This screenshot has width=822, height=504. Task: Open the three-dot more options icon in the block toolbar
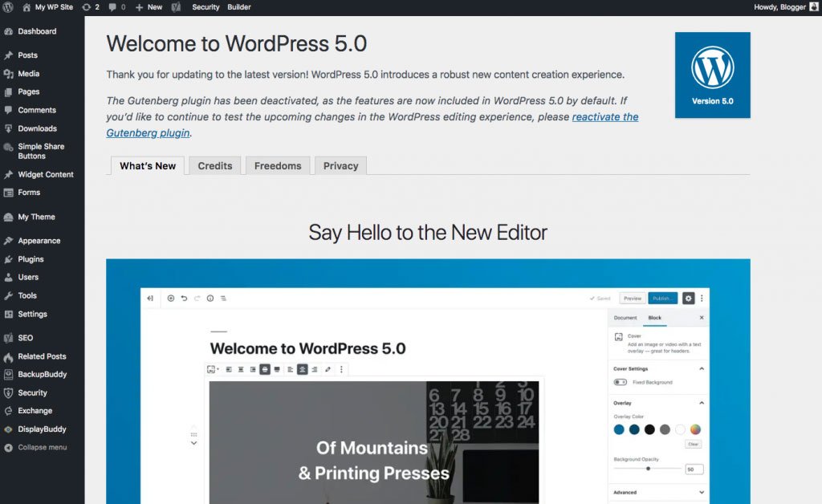pyautogui.click(x=341, y=368)
